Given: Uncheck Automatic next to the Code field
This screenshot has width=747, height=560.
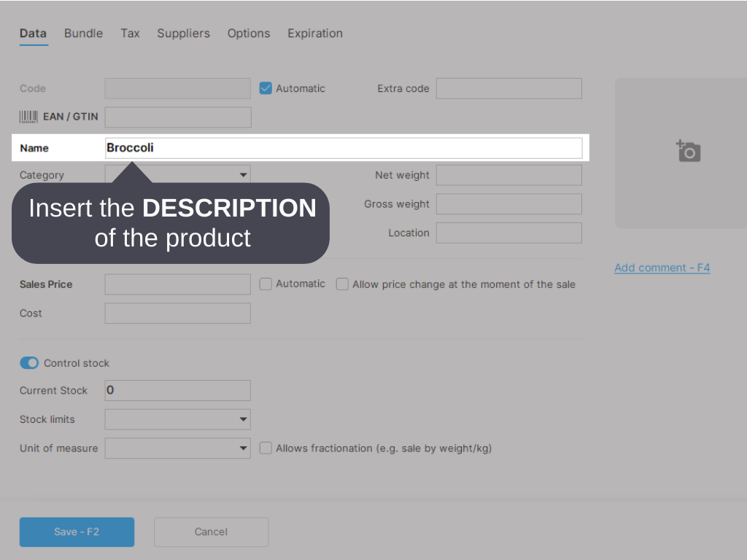Looking at the screenshot, I should 266,88.
